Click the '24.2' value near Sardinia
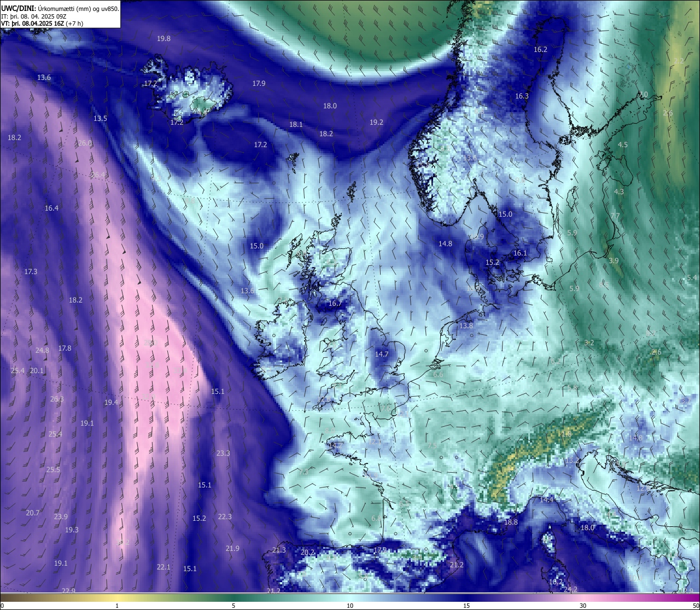 570,589
